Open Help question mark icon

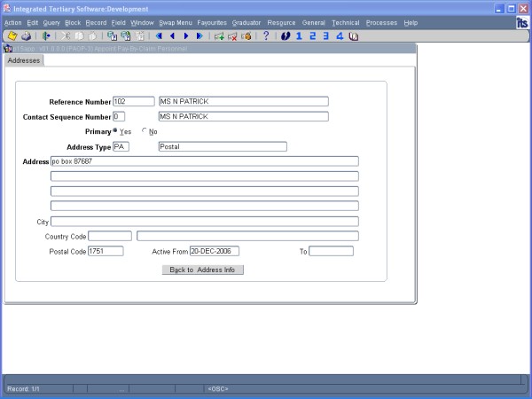click(266, 36)
